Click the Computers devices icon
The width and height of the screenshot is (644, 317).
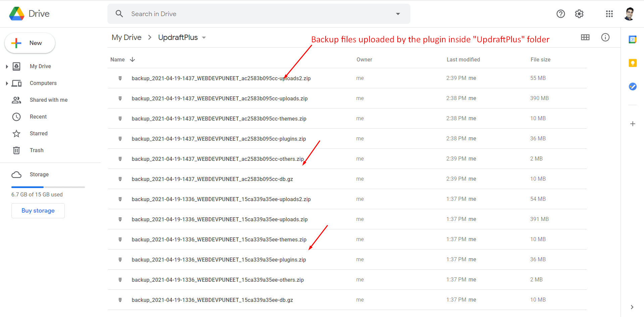[16, 83]
